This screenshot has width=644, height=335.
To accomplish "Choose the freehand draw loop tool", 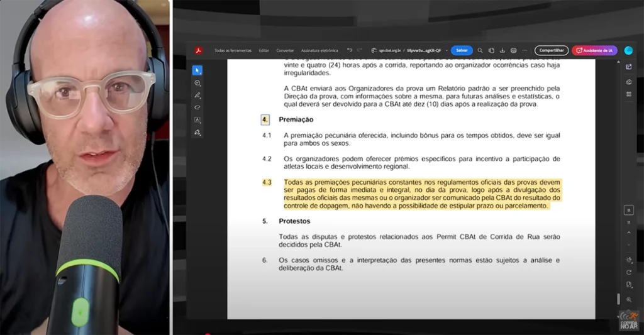I will (197, 107).
